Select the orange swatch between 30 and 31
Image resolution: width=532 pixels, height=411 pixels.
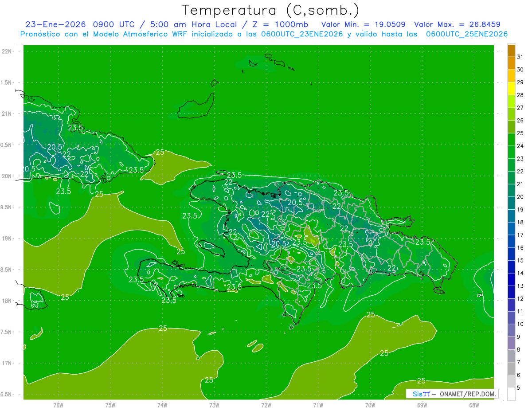(x=511, y=63)
